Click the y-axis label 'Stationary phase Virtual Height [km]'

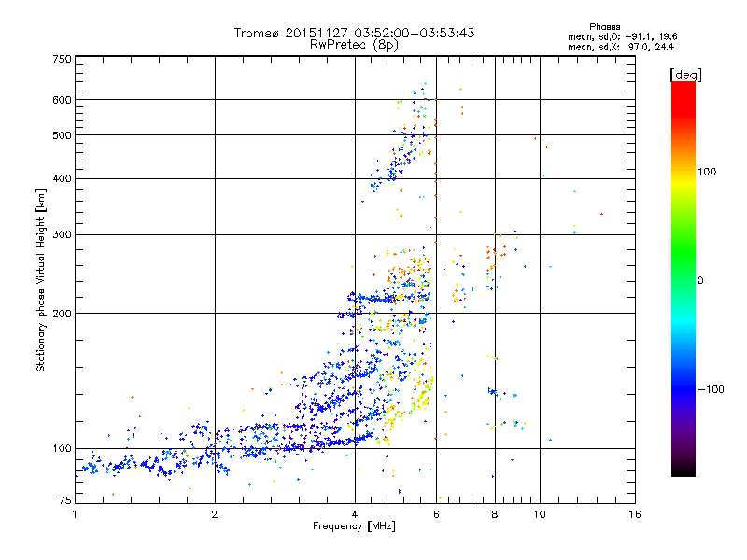(40, 280)
